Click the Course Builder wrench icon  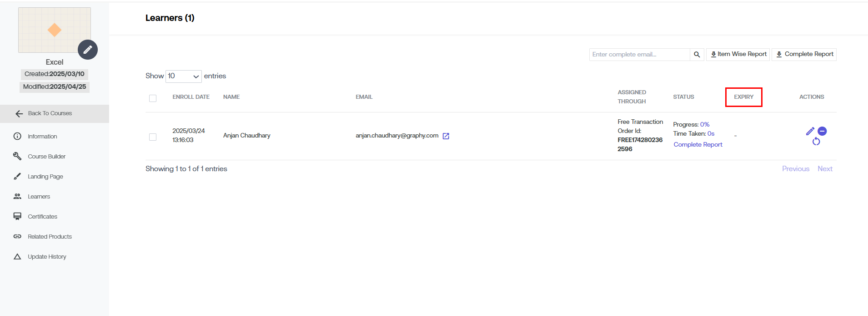[17, 156]
